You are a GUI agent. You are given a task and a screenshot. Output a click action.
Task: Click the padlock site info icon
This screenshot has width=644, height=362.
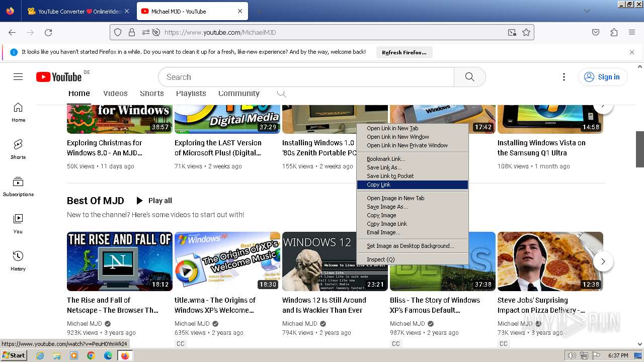(x=132, y=32)
